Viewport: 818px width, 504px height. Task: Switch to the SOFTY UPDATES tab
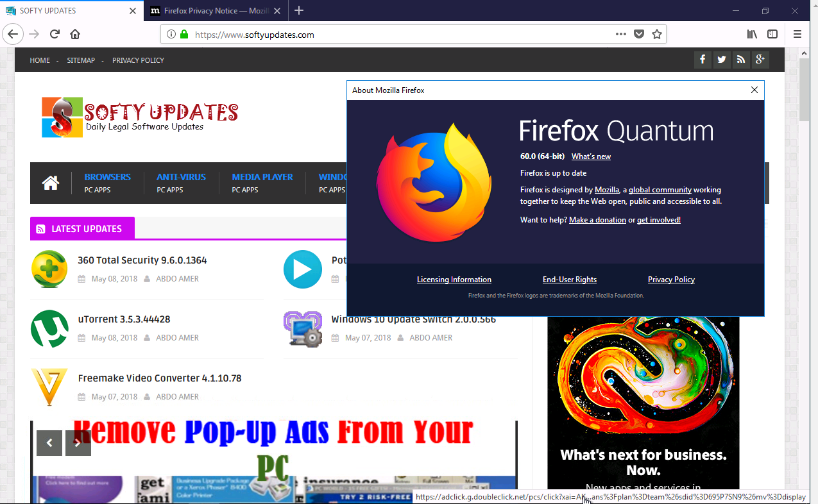[x=72, y=11]
